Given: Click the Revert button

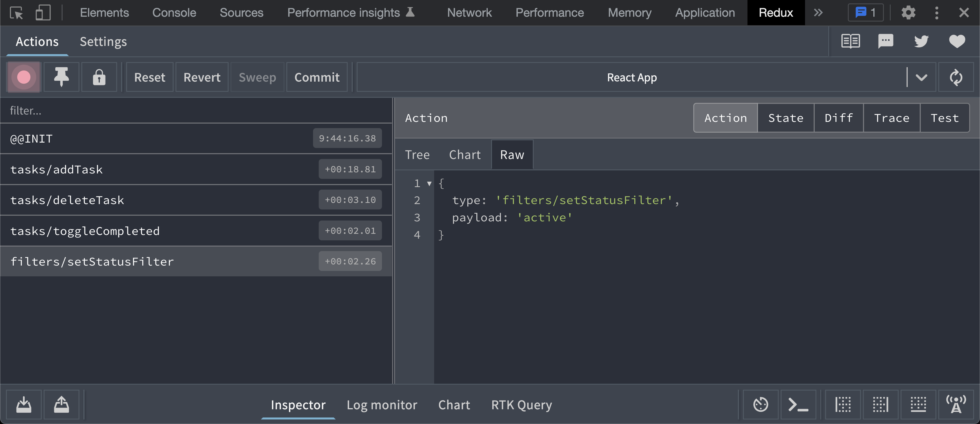Looking at the screenshot, I should point(202,77).
